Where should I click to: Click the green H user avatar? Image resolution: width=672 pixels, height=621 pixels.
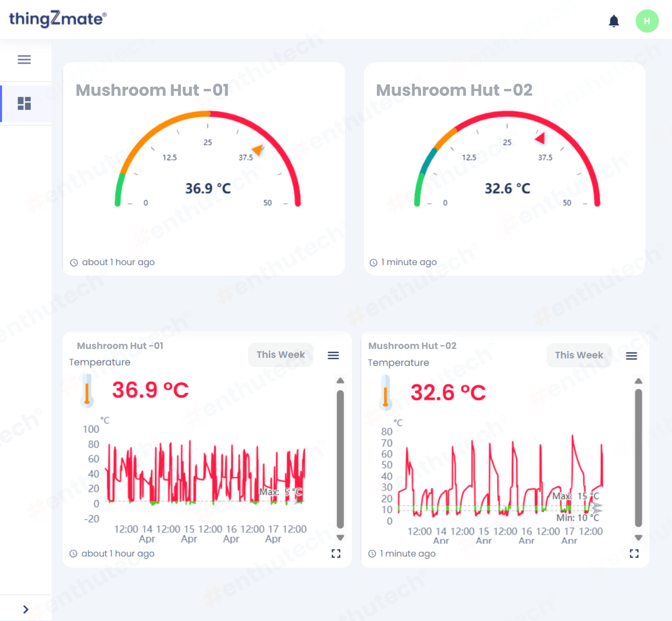647,21
